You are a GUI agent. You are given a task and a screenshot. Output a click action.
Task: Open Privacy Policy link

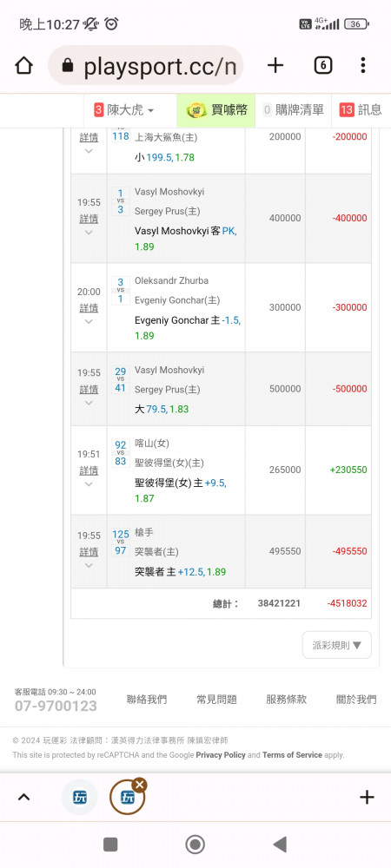coord(221,755)
